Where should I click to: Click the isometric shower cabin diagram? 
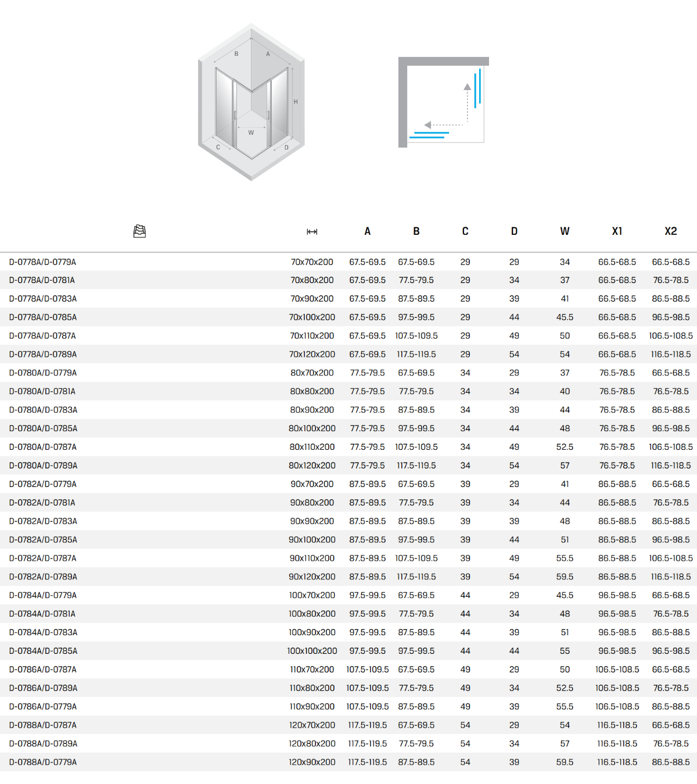251,102
